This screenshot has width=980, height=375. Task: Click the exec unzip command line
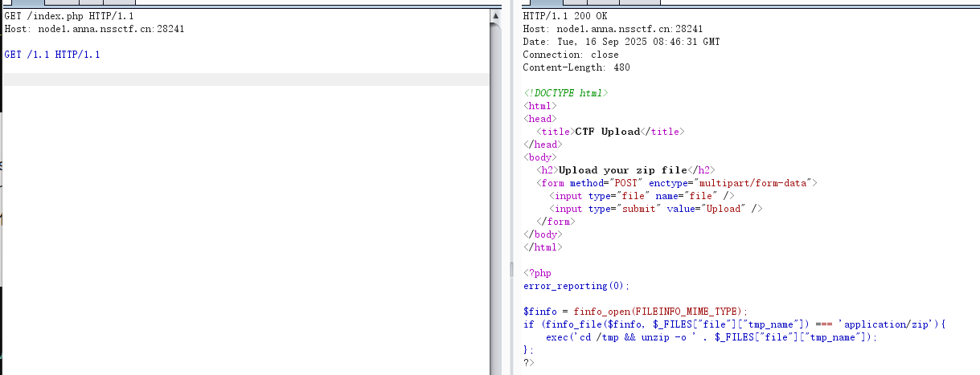point(711,337)
